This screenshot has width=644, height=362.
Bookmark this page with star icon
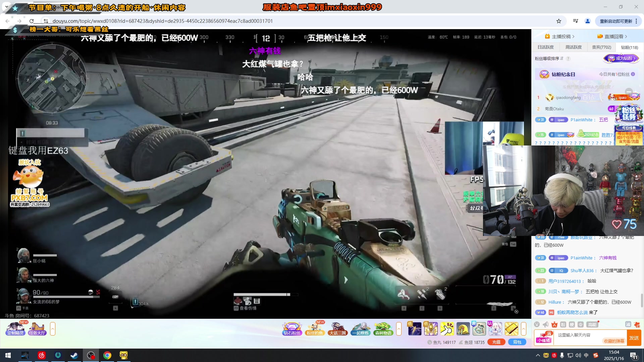tap(558, 21)
